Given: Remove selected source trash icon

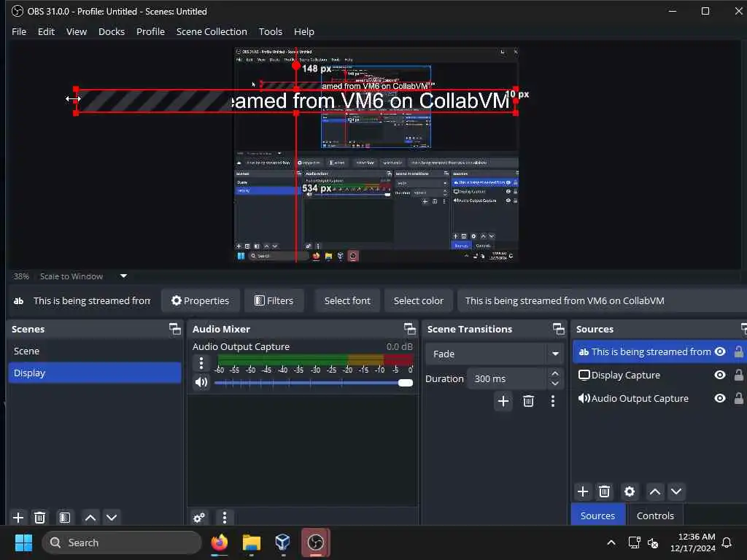Looking at the screenshot, I should (604, 491).
